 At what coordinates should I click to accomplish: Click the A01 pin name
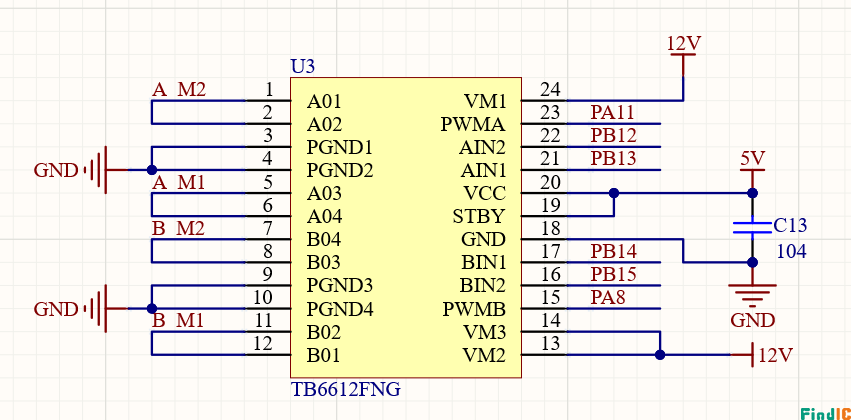(x=324, y=101)
